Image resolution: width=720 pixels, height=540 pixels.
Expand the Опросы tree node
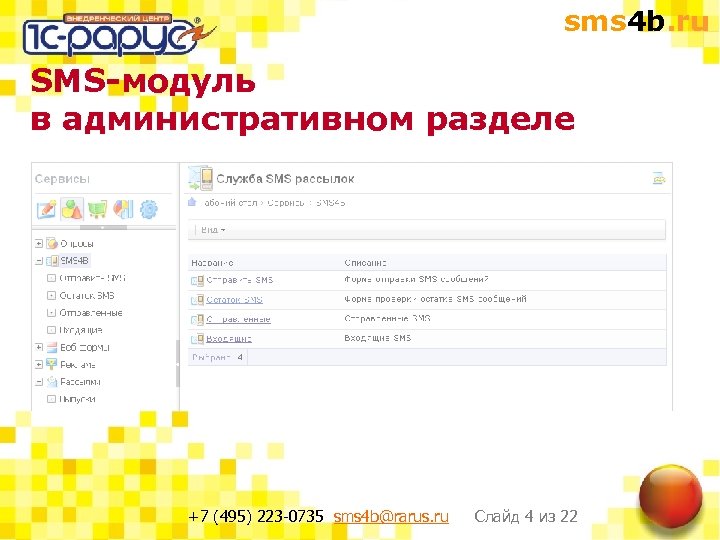click(x=39, y=243)
